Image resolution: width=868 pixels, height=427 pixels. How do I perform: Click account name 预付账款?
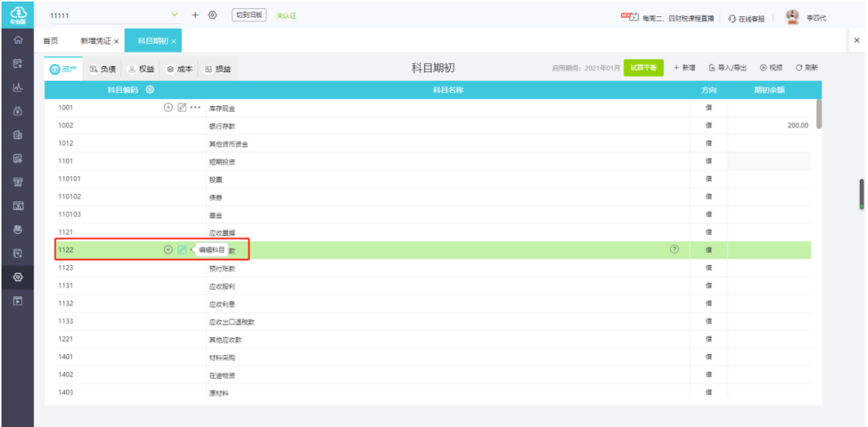coord(222,269)
